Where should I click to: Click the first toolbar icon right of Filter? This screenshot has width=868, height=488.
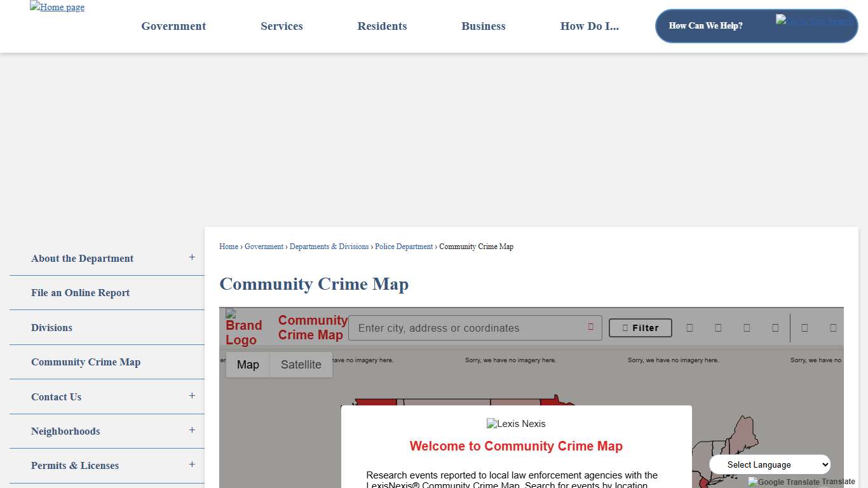click(689, 328)
